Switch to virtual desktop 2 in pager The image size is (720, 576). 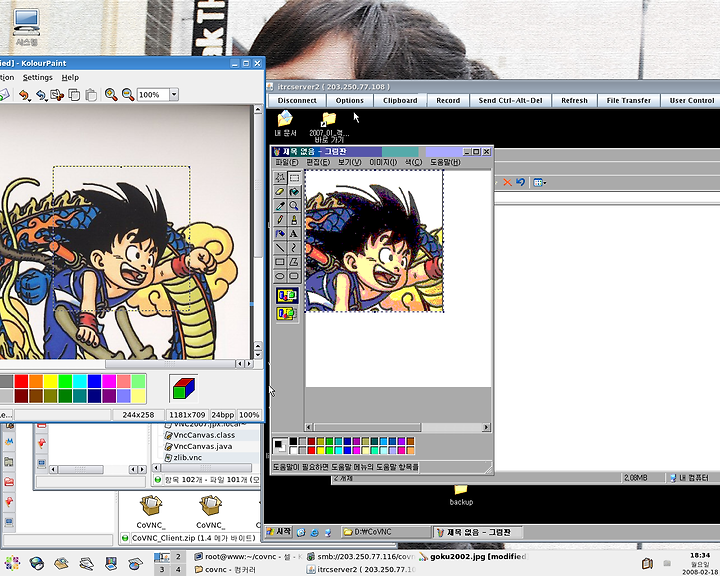[x=178, y=557]
